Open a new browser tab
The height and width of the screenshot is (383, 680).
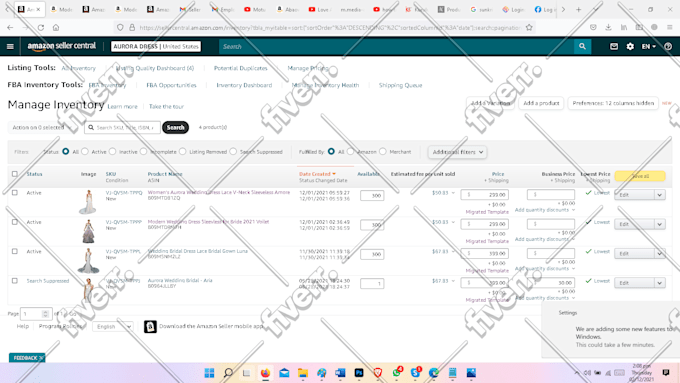click(x=578, y=9)
